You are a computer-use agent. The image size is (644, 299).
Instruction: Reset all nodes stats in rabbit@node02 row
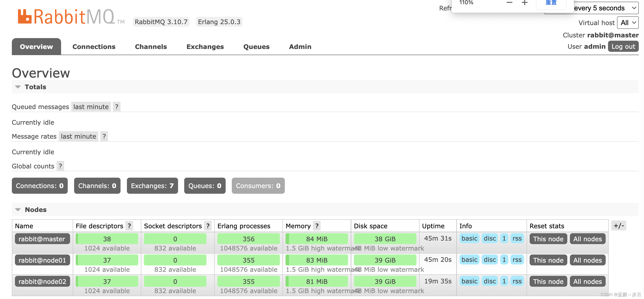(587, 281)
